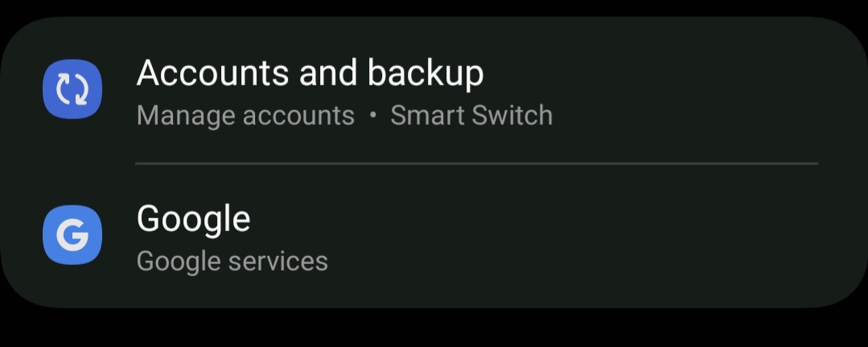
Task: Tap the word Switch in the subtitle
Action: point(512,115)
